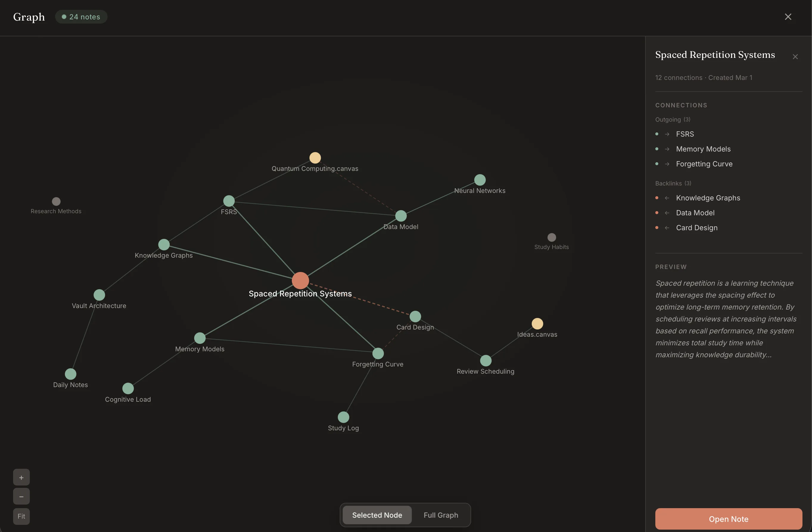The width and height of the screenshot is (812, 532).
Task: Open the Data Model backlink
Action: point(695,212)
